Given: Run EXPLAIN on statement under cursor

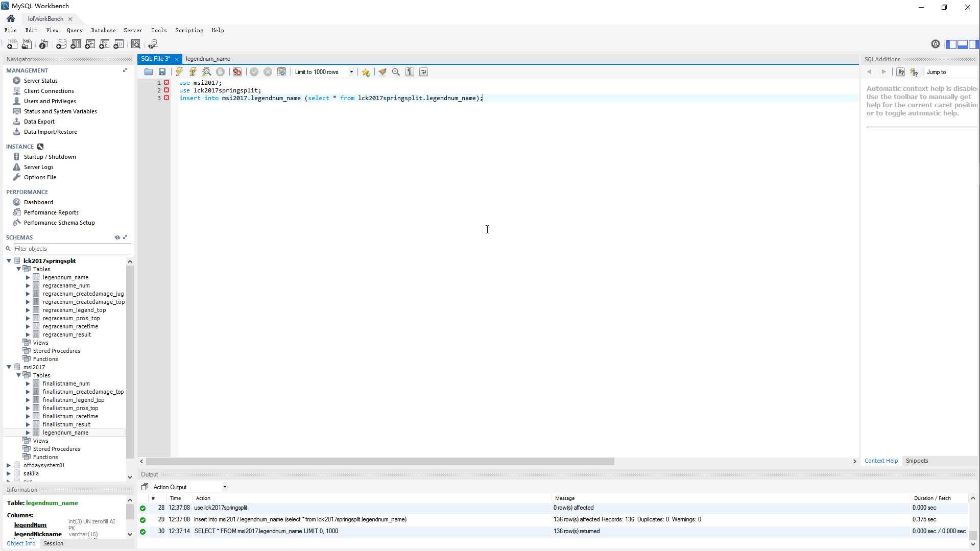Looking at the screenshot, I should [207, 72].
